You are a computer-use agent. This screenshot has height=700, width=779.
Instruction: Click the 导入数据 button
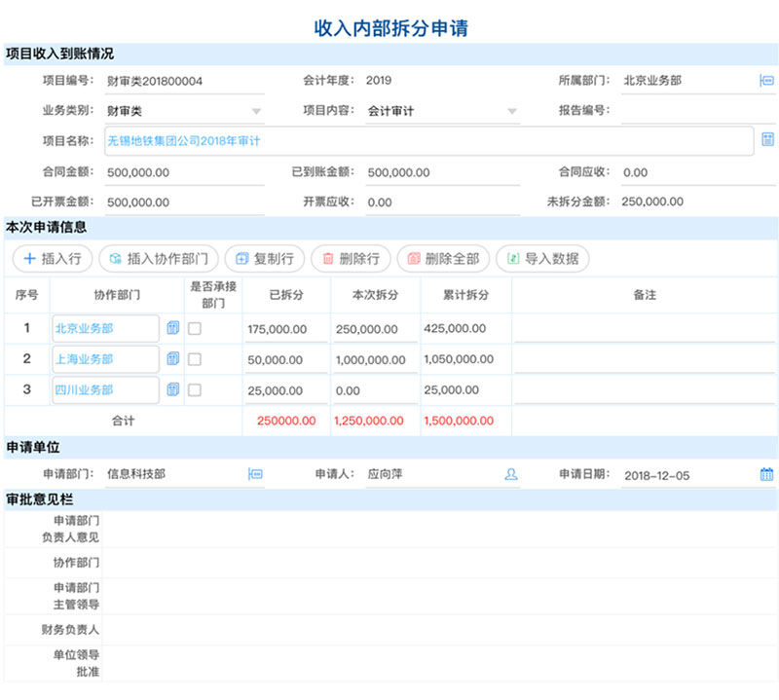(x=541, y=259)
